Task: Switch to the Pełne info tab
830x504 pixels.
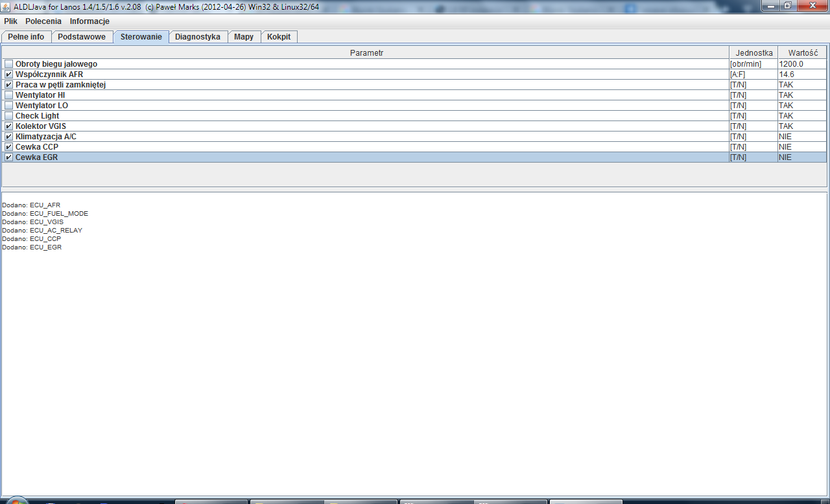Action: [x=26, y=37]
